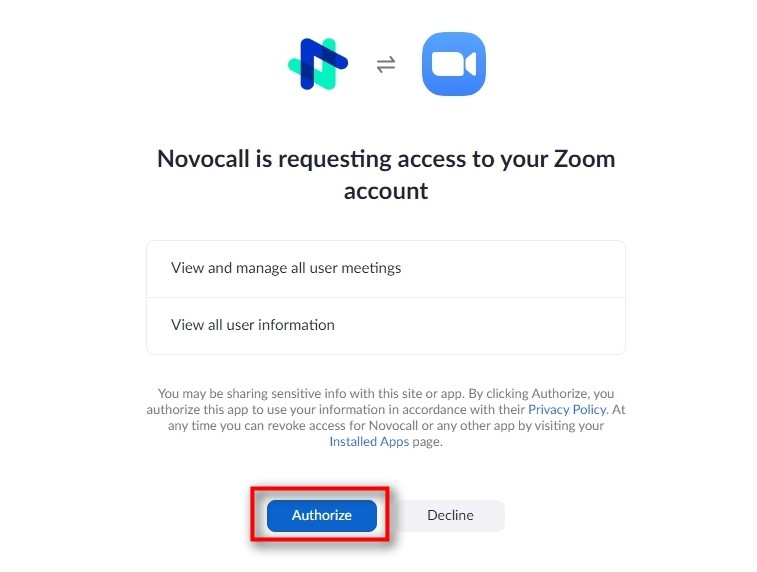Click the white video camera inside Zoom logo

(x=454, y=64)
